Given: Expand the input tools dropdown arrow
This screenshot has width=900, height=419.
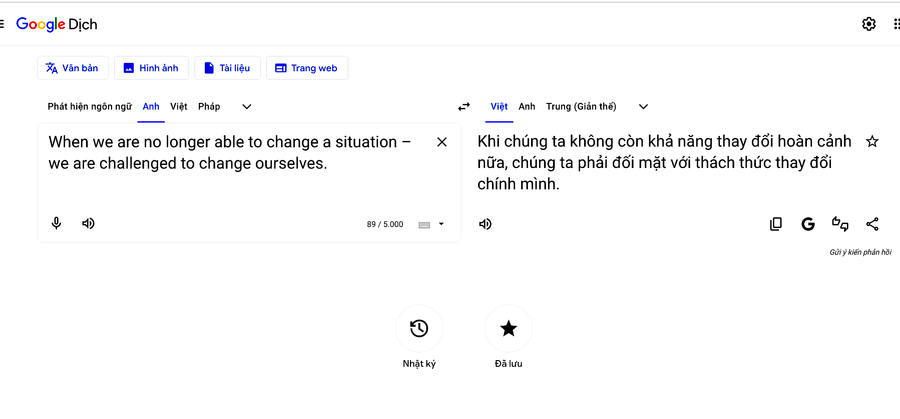Looking at the screenshot, I should point(441,224).
